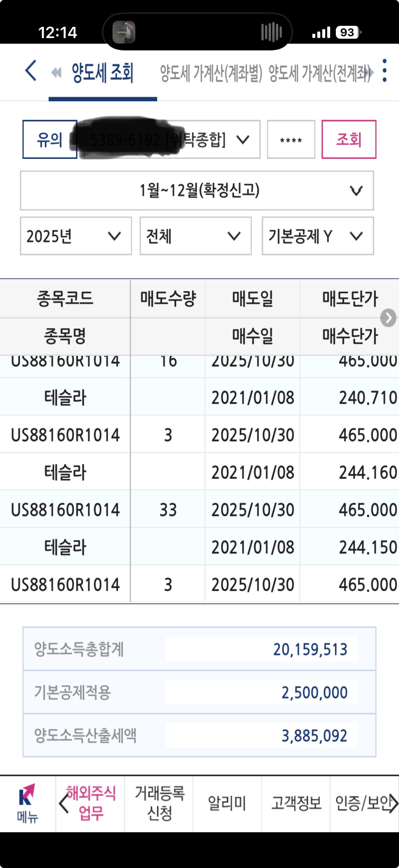Tap the 유의 notice button
Screen dimensions: 399x868
tap(50, 139)
